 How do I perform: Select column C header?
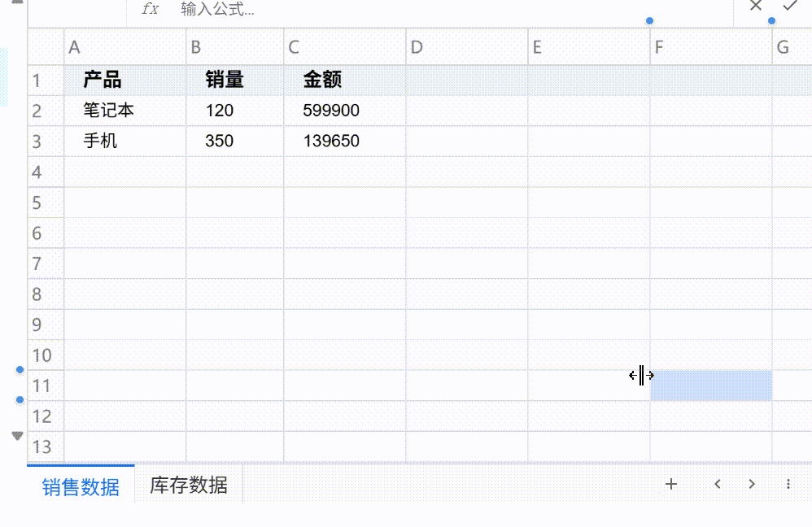344,47
